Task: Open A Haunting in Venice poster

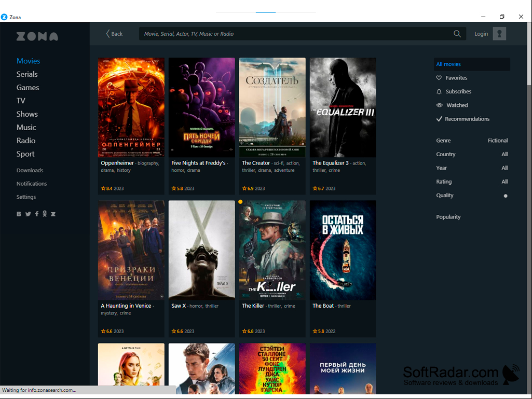Action: coord(131,250)
